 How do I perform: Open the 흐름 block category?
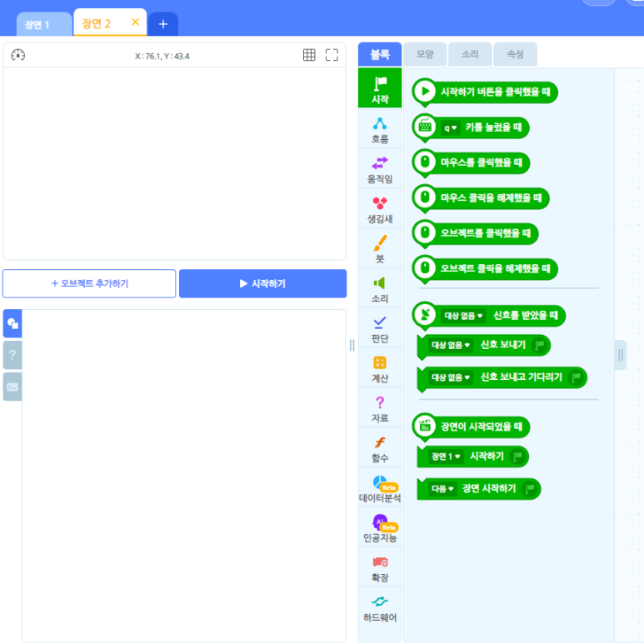pos(380,128)
